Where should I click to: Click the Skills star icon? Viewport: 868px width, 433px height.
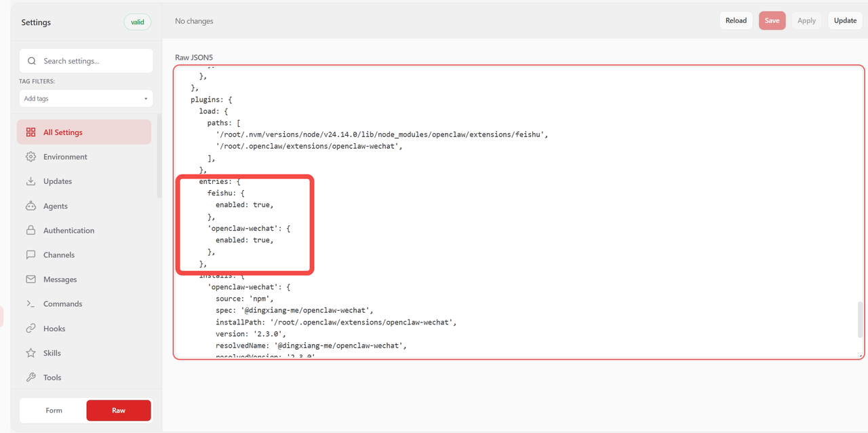click(31, 353)
